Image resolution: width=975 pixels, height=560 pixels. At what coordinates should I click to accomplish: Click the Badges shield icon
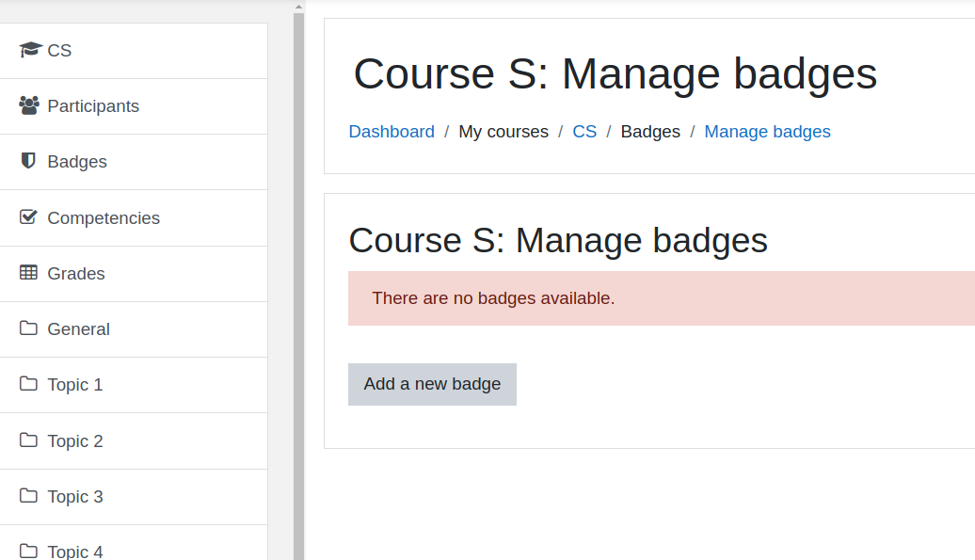click(28, 161)
